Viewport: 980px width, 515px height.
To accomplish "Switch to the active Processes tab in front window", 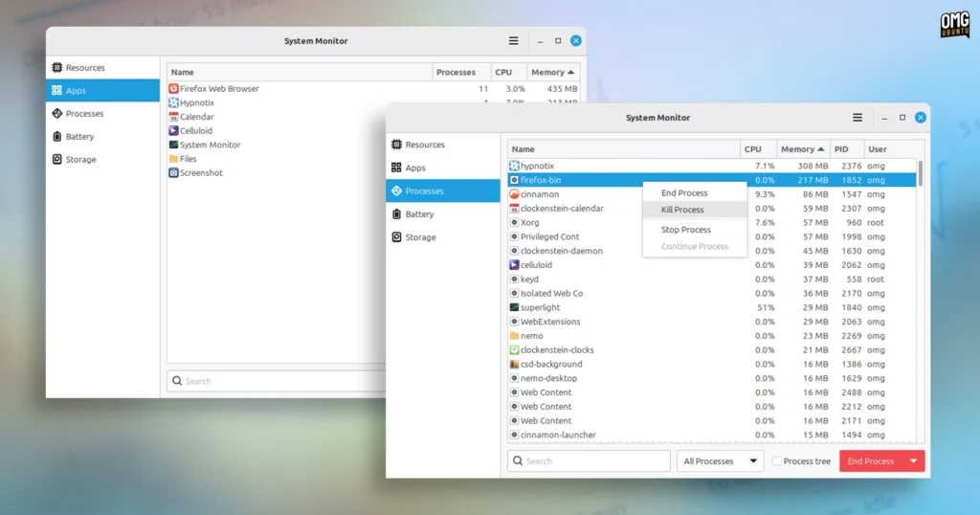I will 443,190.
